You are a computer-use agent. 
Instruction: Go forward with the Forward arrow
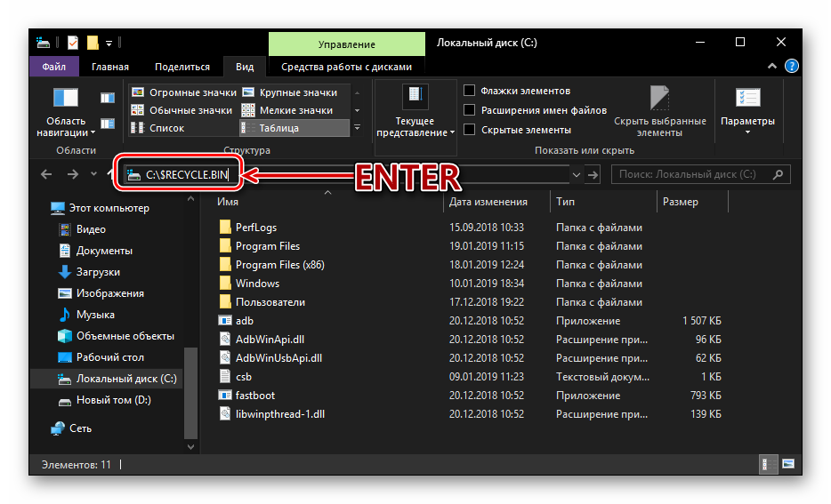click(x=73, y=174)
